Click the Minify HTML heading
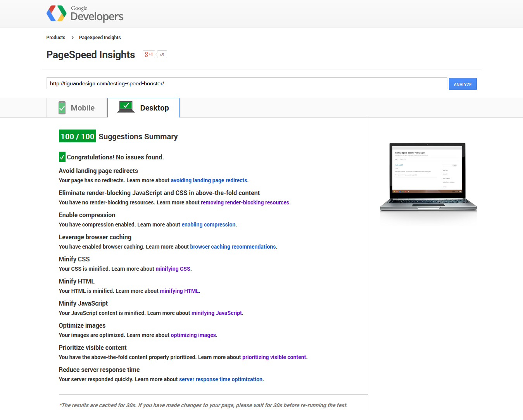 coord(77,281)
